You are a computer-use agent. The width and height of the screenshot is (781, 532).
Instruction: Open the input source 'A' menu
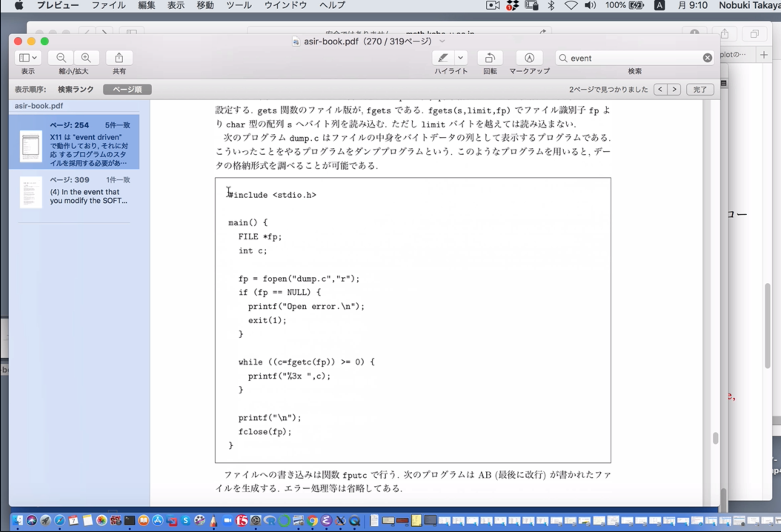click(x=659, y=5)
